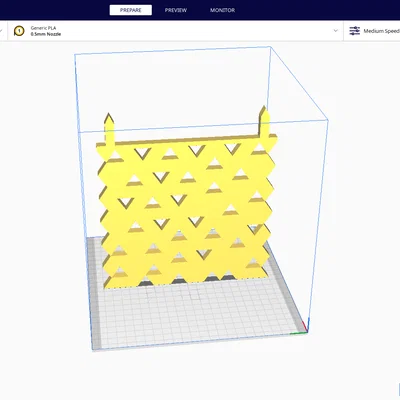
Task: Click the extruder 1 circle icon
Action: pos(19,31)
